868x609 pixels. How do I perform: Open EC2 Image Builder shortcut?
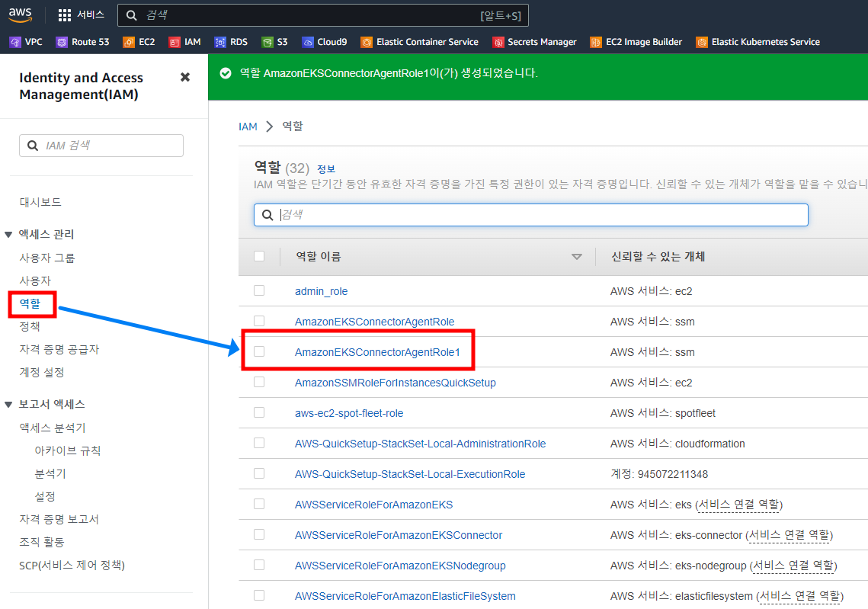point(636,42)
